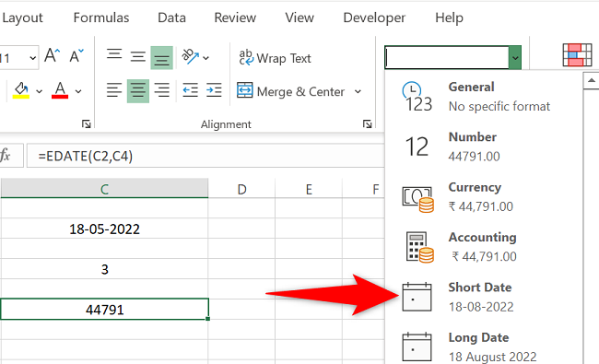Open the Developer tab
This screenshot has width=599, height=364.
click(x=374, y=18)
